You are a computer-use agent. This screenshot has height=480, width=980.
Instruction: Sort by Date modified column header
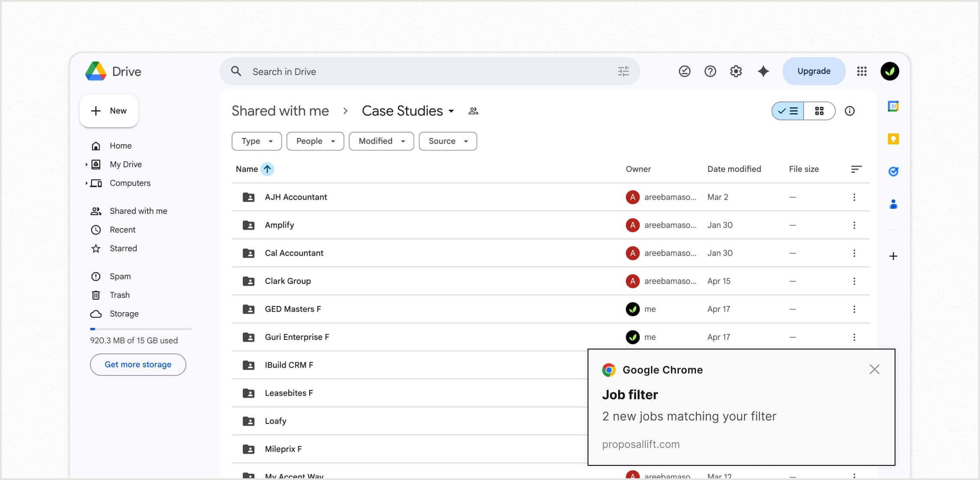click(x=734, y=169)
